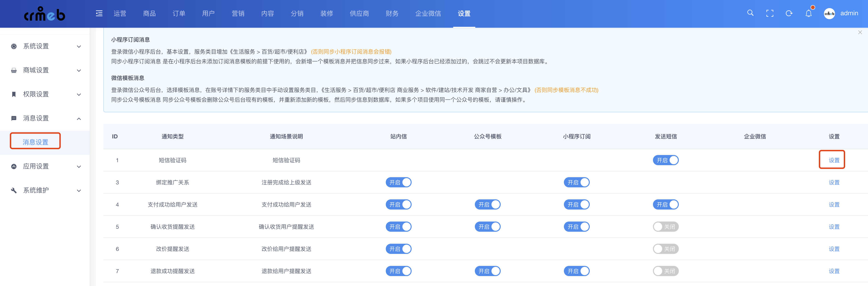Viewport: 868px width, 286px height.
Task: Enable 发送短信 for 退款成功提醒发送
Action: (x=665, y=271)
